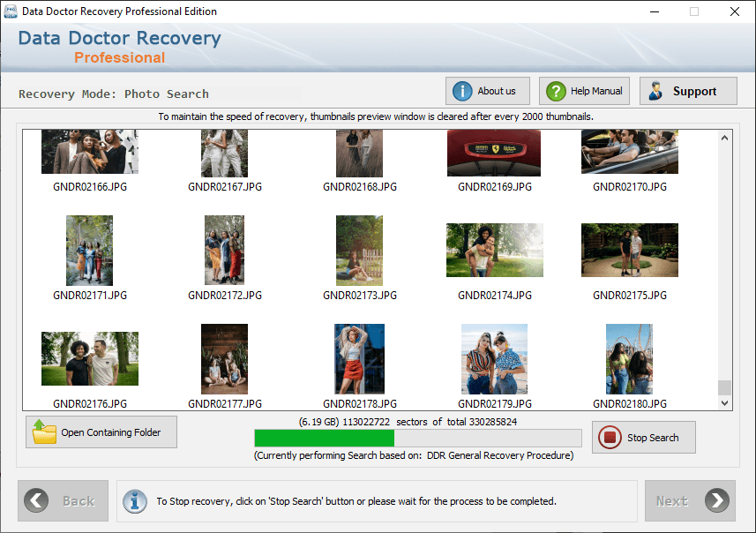
Task: Select thumbnail of GNDR02173.JPG
Action: pos(359,251)
